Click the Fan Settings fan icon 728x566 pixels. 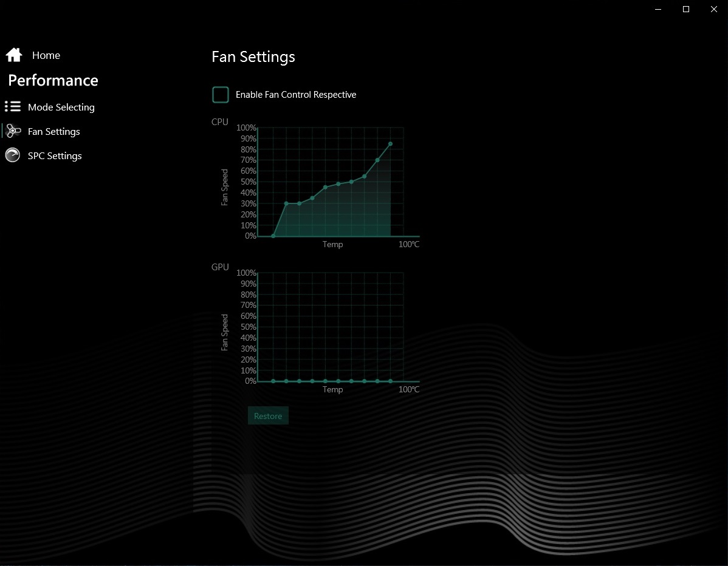click(x=13, y=131)
